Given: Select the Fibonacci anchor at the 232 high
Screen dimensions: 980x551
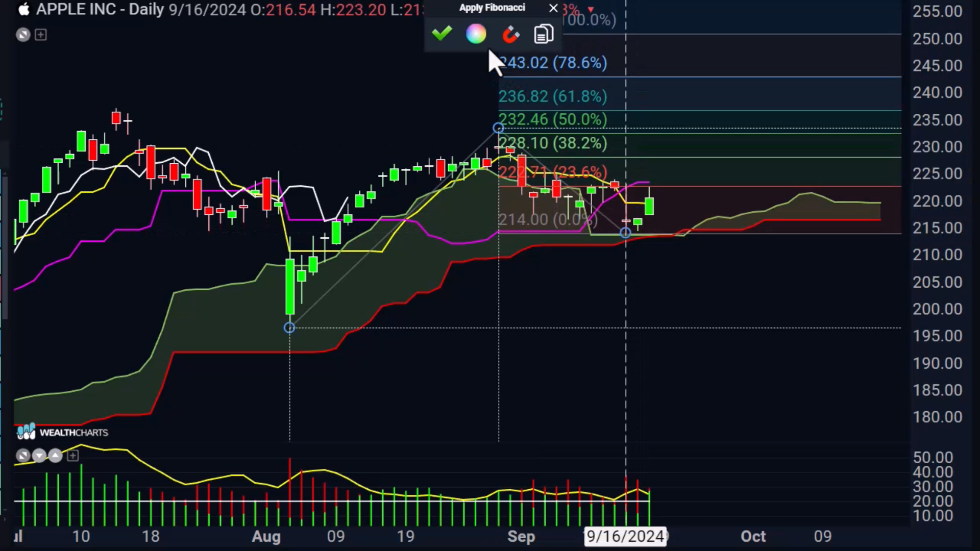Looking at the screenshot, I should point(498,128).
